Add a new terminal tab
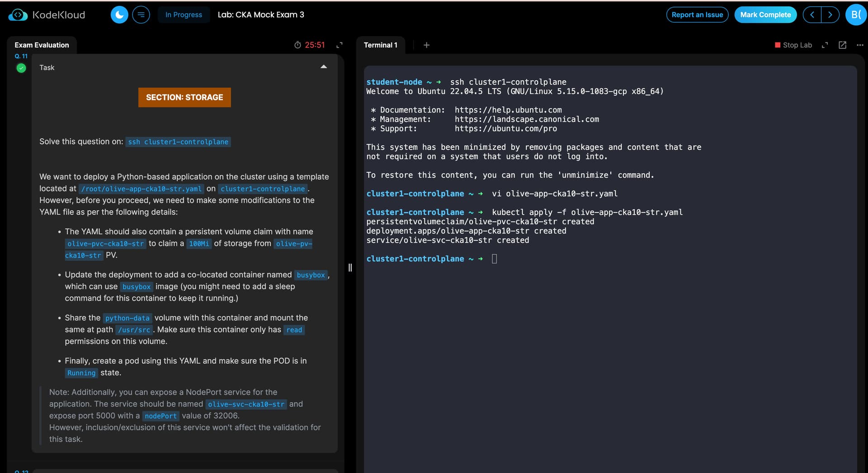The image size is (868, 473). [x=426, y=45]
